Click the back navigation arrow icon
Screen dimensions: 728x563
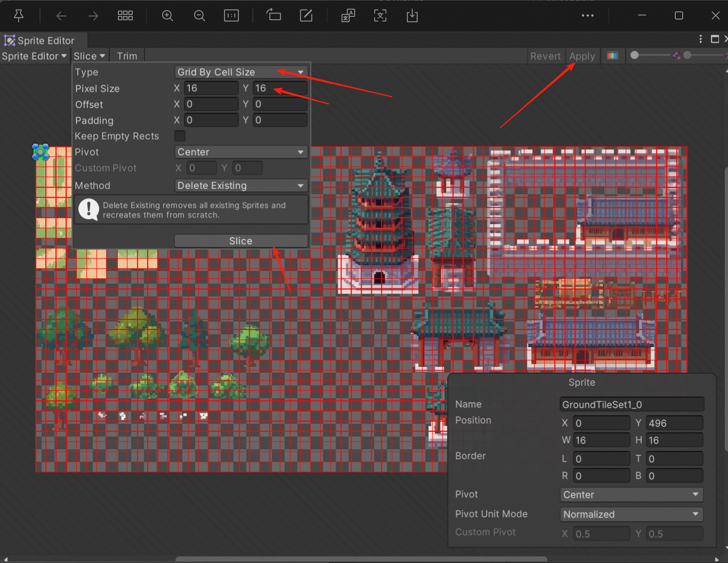[x=61, y=15]
